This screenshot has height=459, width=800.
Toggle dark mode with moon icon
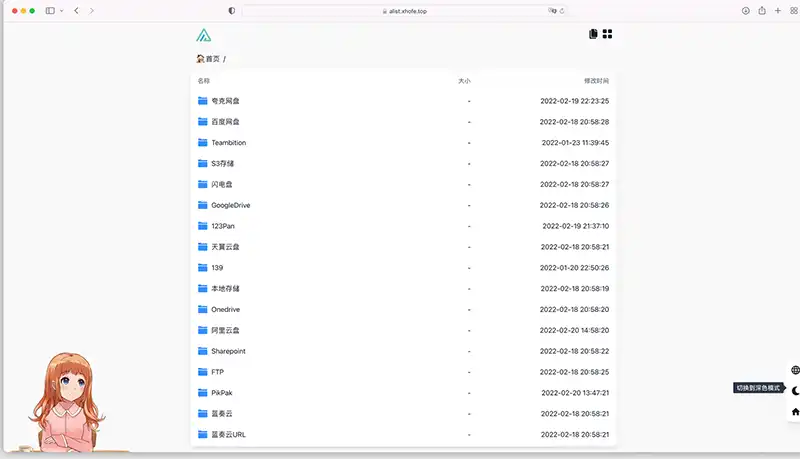point(795,391)
